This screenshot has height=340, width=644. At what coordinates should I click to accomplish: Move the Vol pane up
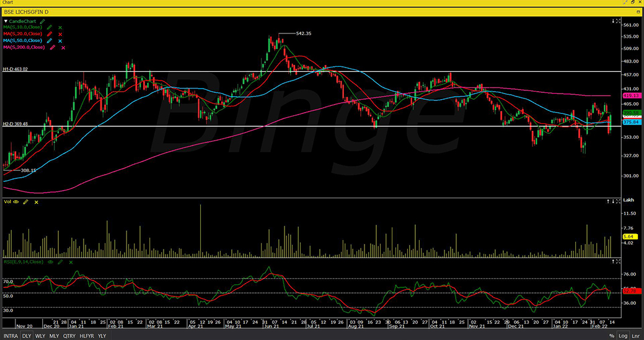608,201
